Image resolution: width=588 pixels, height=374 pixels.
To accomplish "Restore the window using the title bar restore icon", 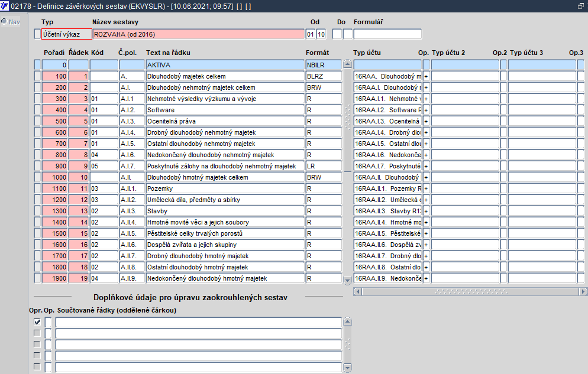I will point(581,6).
